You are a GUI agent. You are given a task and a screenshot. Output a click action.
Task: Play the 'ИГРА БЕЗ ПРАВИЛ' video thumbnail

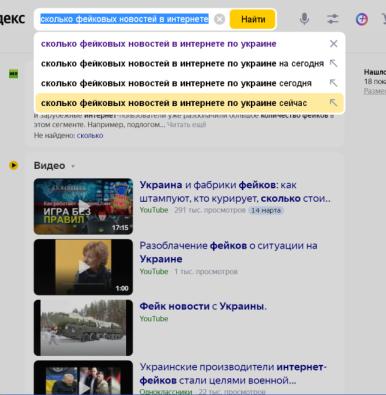click(83, 206)
